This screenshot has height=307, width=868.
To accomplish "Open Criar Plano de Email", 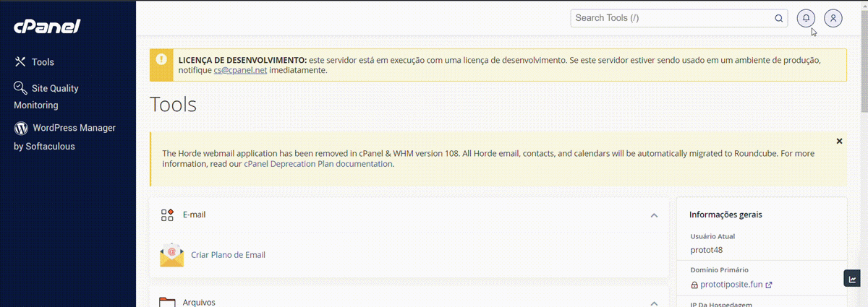I will coord(228,255).
